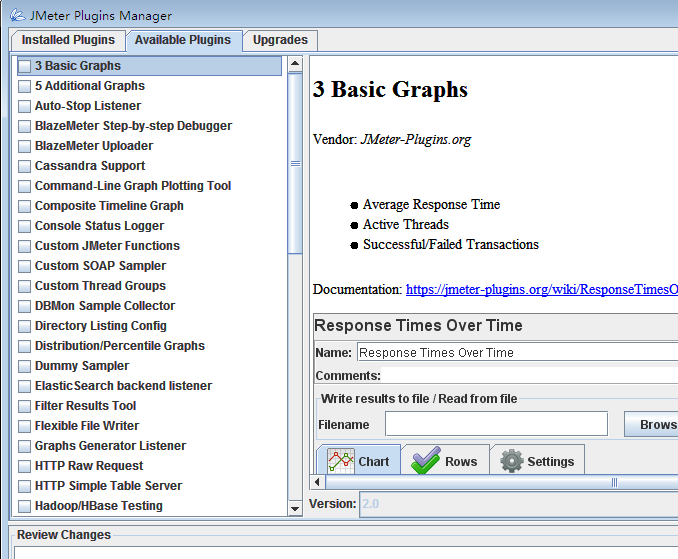Tick the HTTP Simple Table Server checkbox
The width and height of the screenshot is (678, 559).
point(25,486)
